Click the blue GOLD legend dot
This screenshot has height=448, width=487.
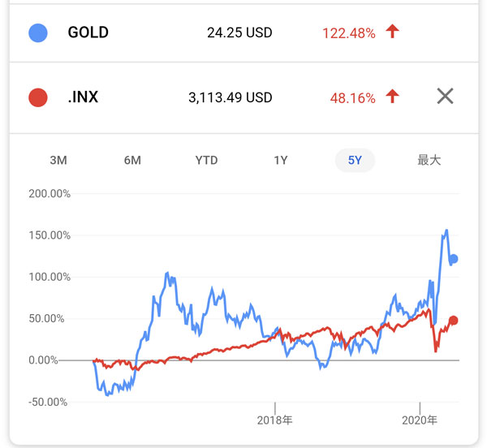[37, 33]
